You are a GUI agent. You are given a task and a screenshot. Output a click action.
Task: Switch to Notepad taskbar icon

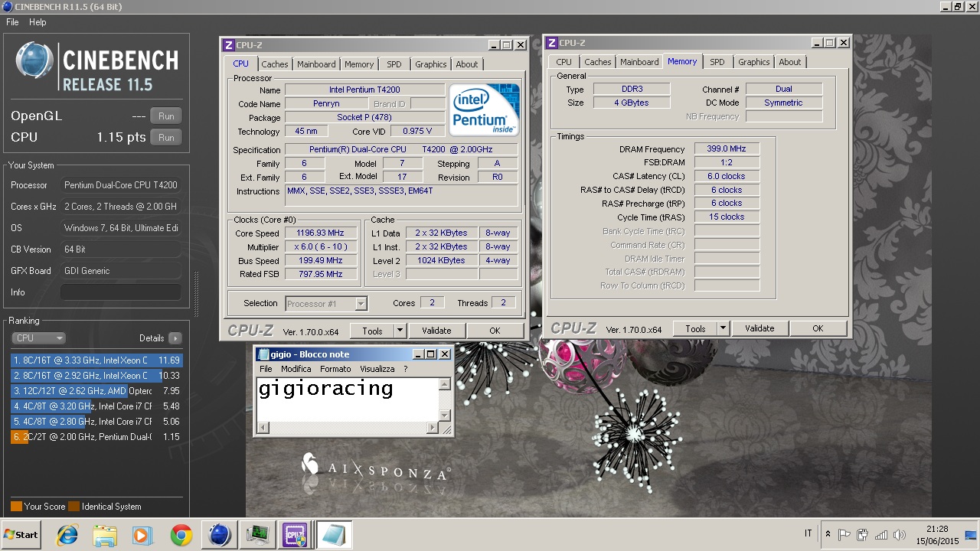[333, 535]
